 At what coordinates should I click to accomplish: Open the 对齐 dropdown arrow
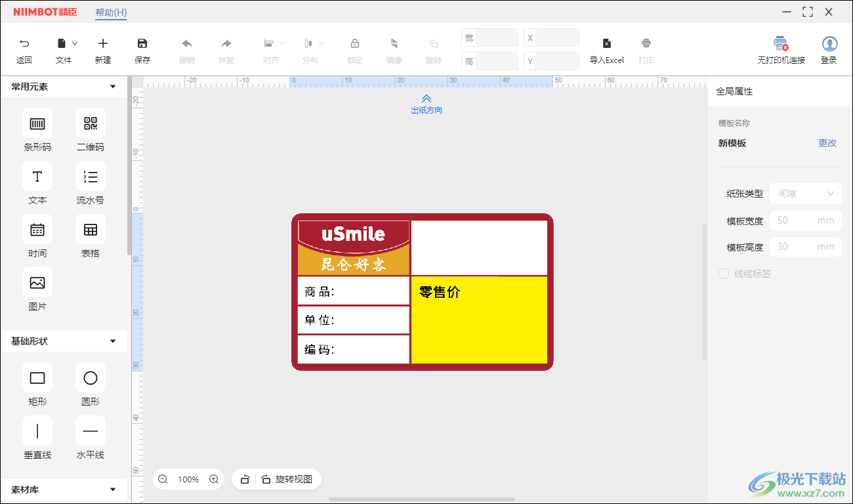click(282, 43)
